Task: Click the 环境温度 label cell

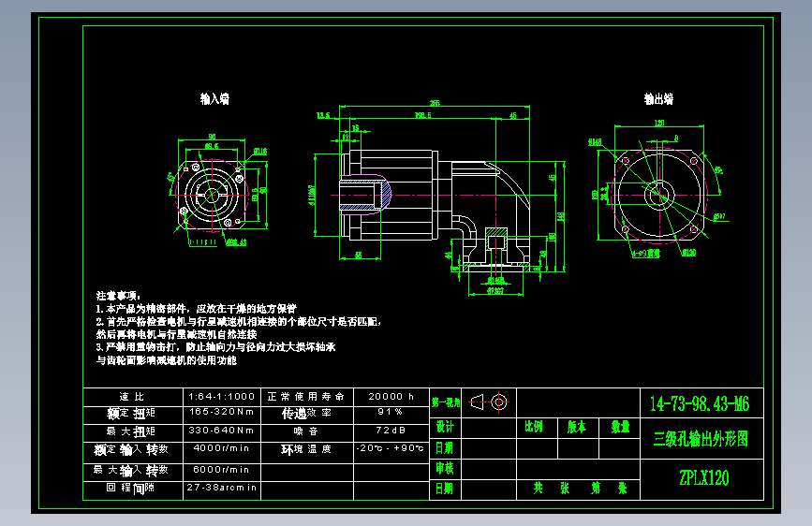Action: coord(306,450)
